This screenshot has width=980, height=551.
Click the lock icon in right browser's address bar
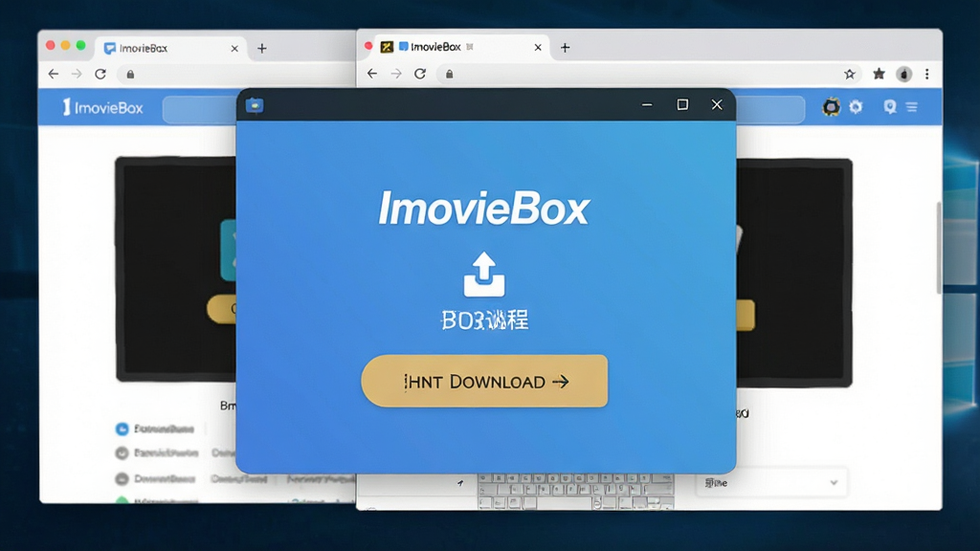pos(450,74)
